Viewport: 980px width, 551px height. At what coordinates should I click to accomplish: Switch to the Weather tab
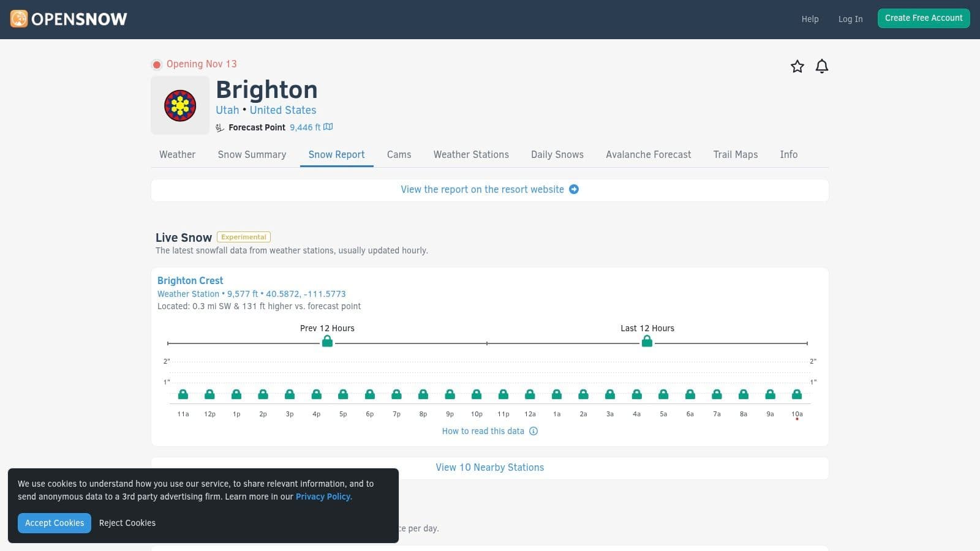pos(177,155)
